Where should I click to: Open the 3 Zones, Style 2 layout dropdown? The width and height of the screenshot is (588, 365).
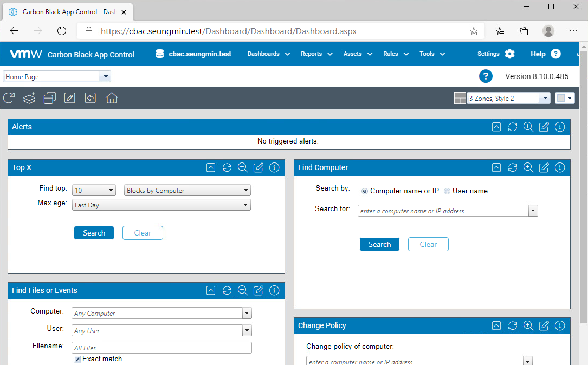click(508, 98)
